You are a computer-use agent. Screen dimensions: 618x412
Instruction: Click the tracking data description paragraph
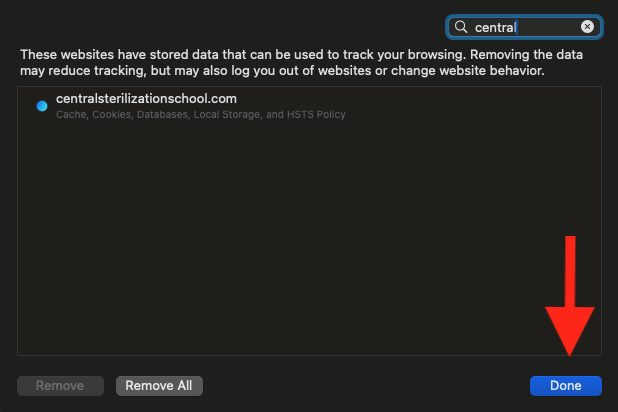(302, 63)
